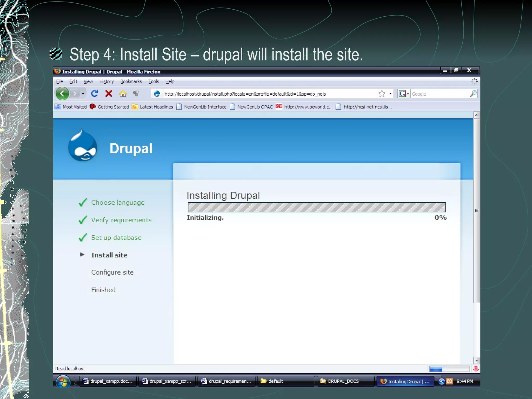Open the Google search engine selector dropdown

(x=404, y=94)
